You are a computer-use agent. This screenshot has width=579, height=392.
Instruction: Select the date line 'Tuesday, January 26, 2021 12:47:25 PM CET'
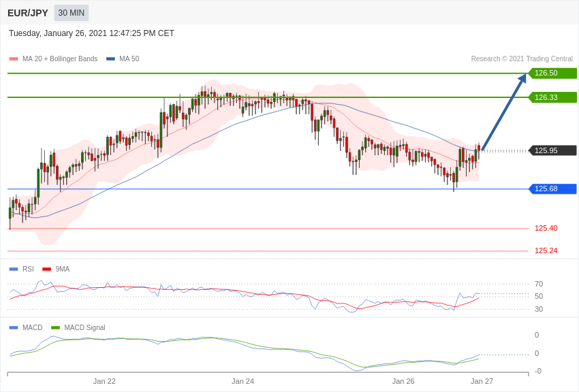tap(91, 33)
